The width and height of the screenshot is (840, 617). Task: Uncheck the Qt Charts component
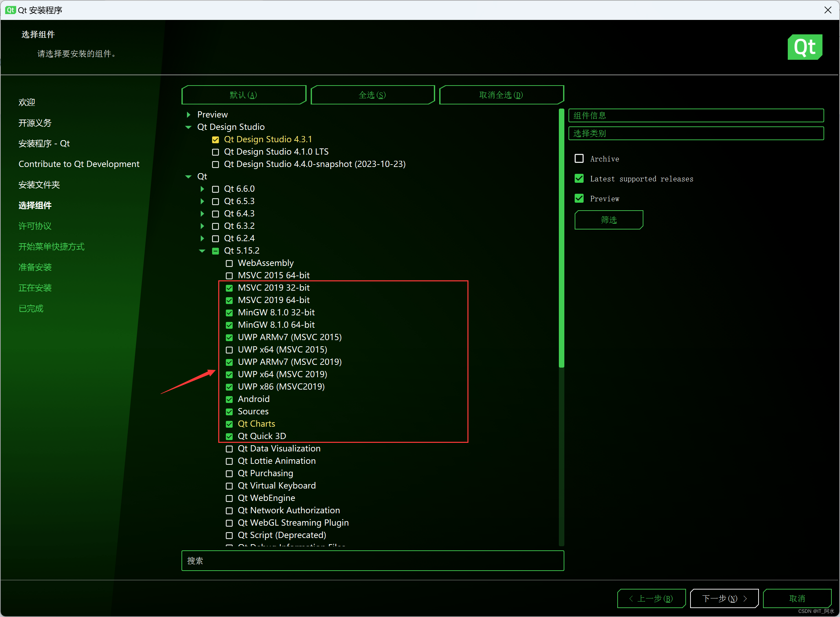pyautogui.click(x=229, y=424)
